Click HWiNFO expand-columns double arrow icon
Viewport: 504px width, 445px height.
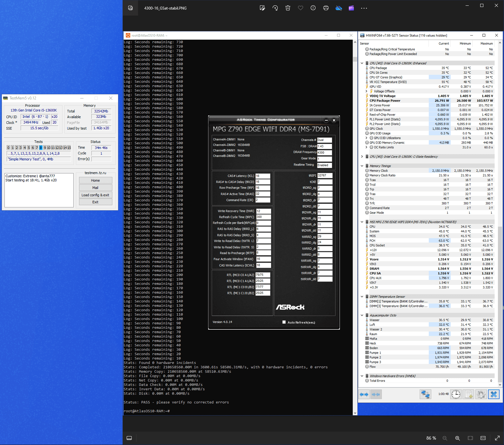(364, 394)
